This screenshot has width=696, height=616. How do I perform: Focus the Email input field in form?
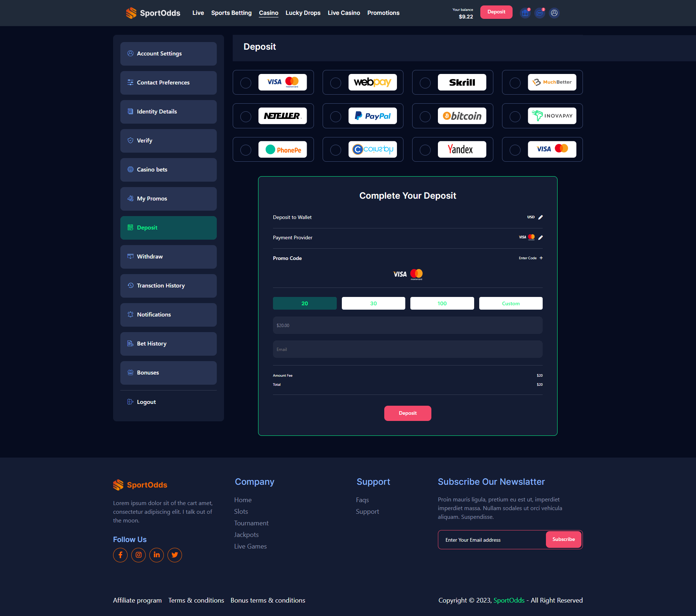coord(408,349)
